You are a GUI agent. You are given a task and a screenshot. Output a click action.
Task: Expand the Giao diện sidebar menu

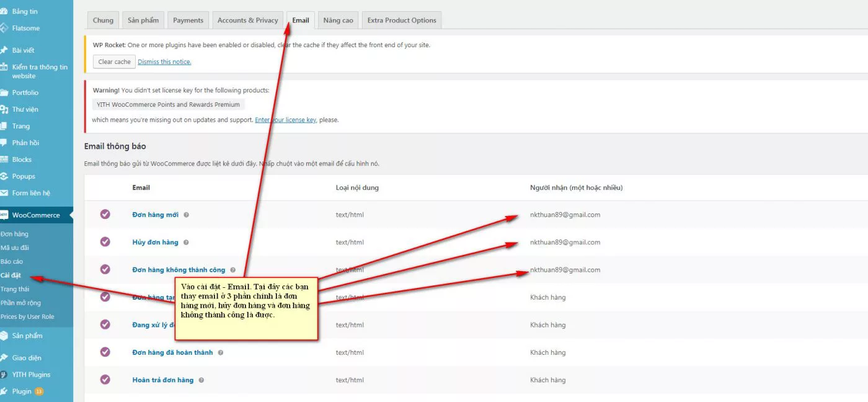point(27,357)
